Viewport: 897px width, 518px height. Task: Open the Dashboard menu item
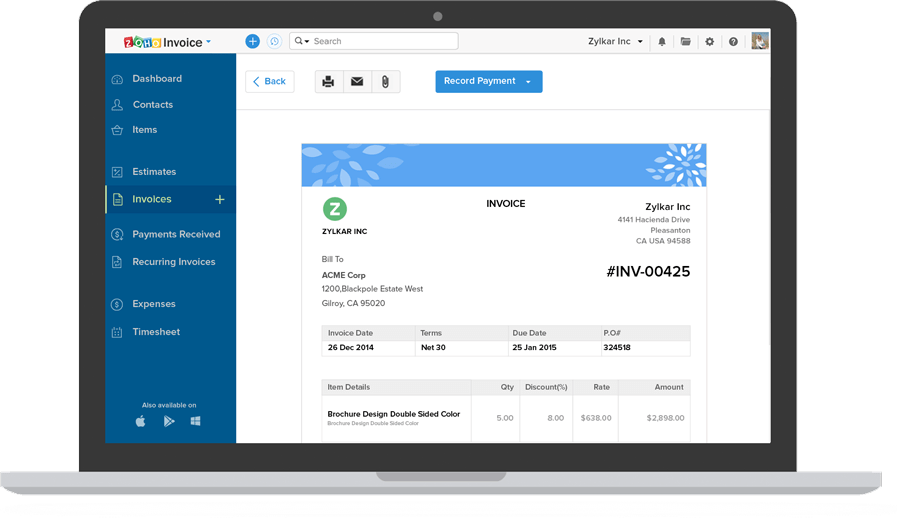click(x=157, y=78)
